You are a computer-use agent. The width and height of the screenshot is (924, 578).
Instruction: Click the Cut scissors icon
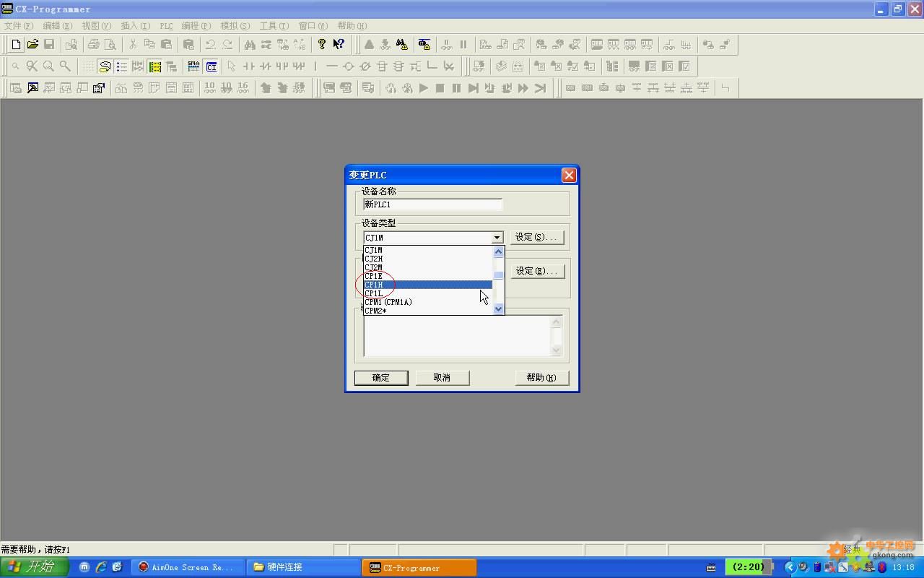pos(133,45)
